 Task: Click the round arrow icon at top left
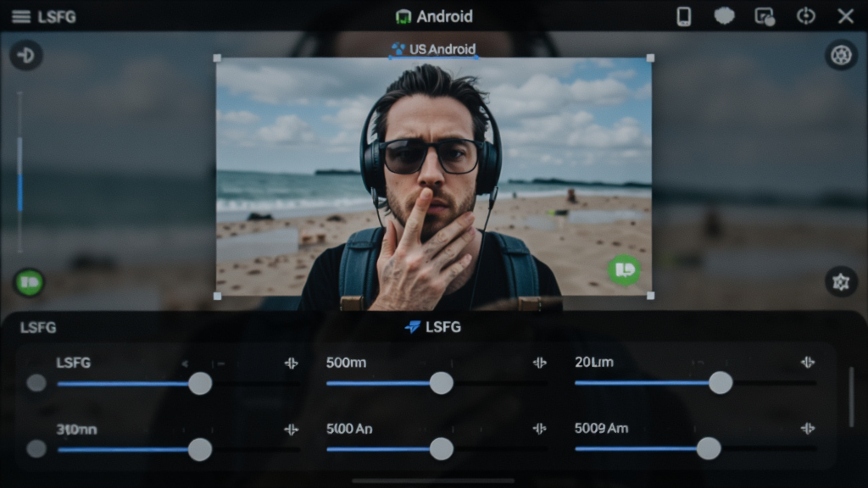pyautogui.click(x=25, y=55)
